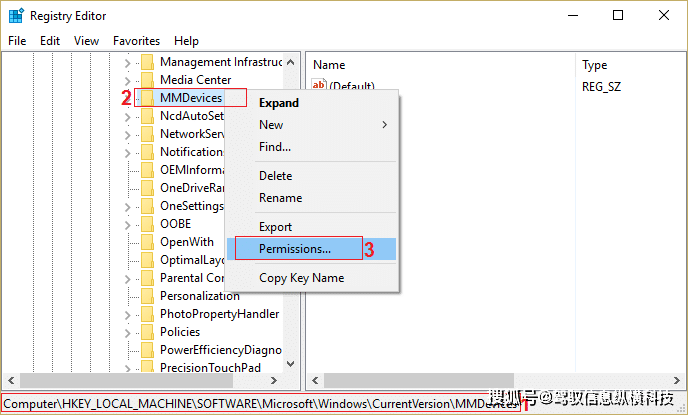Open the New submenu in context menu
This screenshot has height=415, width=688.
[320, 125]
